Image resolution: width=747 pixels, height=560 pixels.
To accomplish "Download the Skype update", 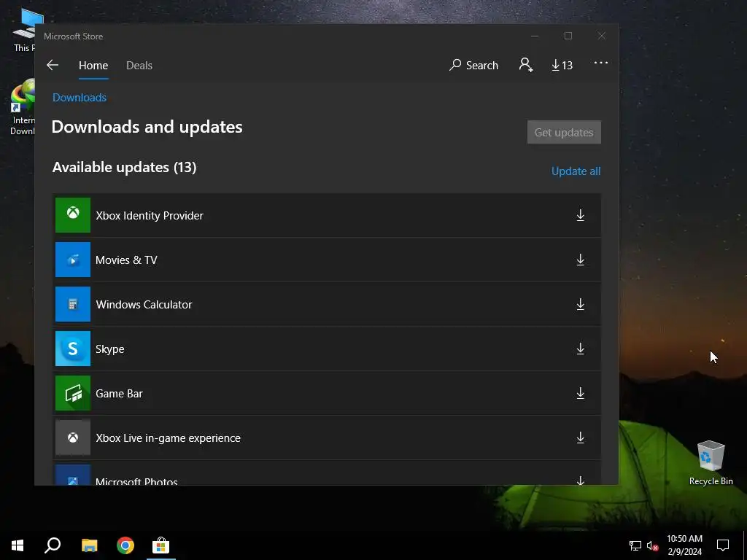I will coord(580,349).
